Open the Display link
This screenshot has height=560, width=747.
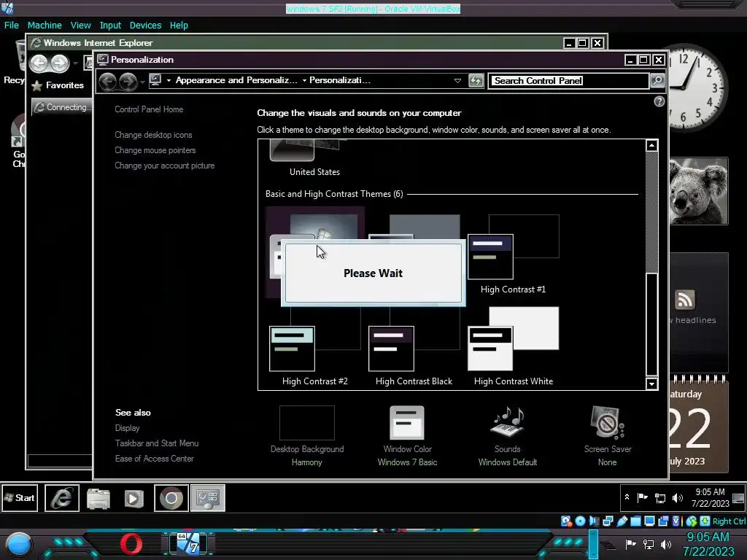[x=127, y=428]
